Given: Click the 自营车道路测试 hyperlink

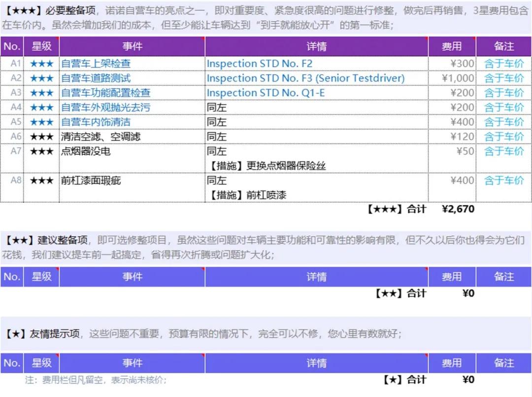Looking at the screenshot, I should tap(96, 78).
